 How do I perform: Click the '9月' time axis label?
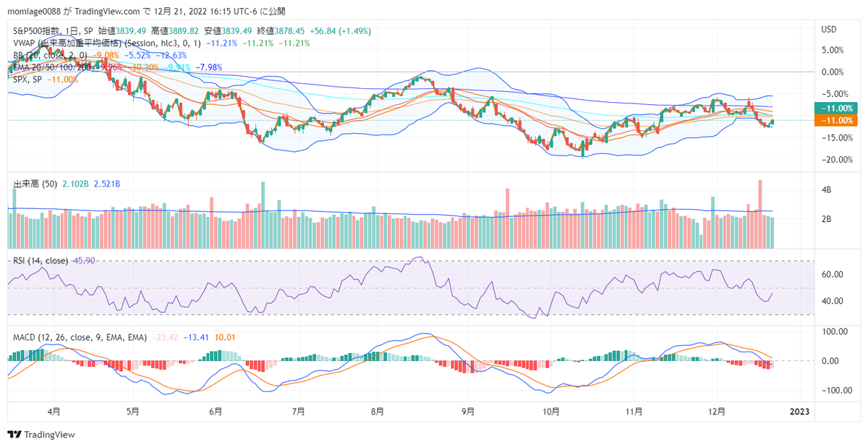(468, 411)
